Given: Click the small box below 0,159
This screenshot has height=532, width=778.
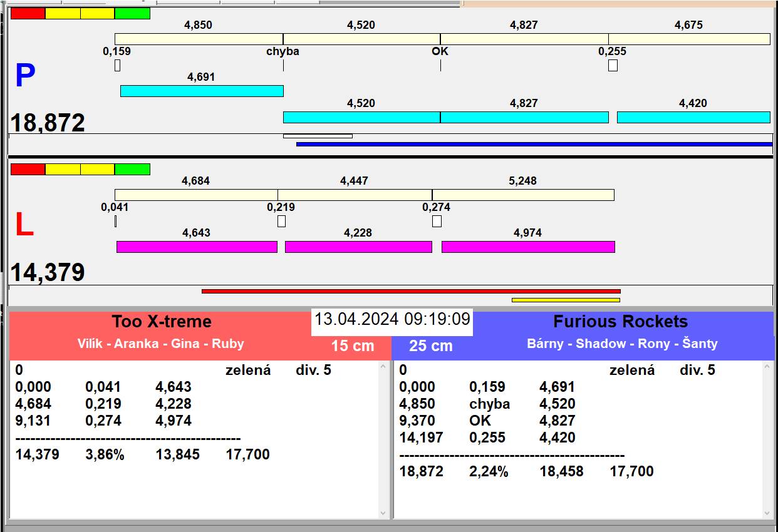Looking at the screenshot, I should [117, 65].
